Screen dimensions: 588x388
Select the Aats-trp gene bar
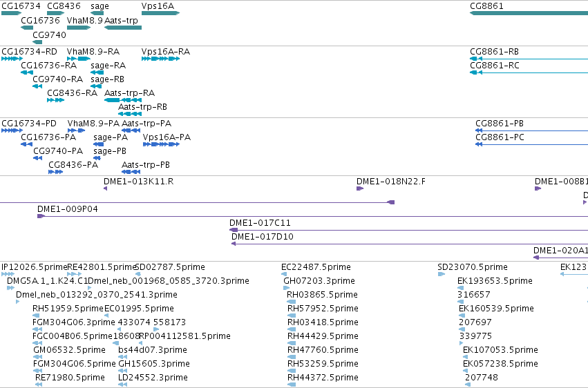point(123,28)
